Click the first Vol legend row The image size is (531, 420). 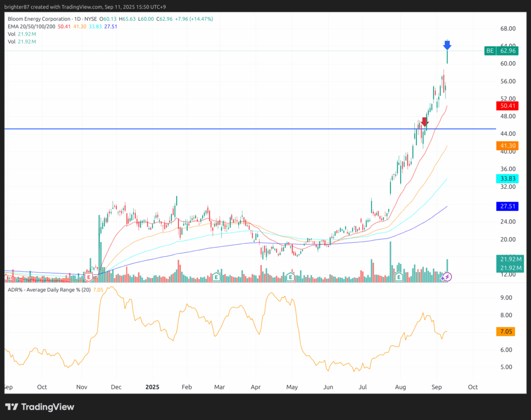(x=22, y=34)
